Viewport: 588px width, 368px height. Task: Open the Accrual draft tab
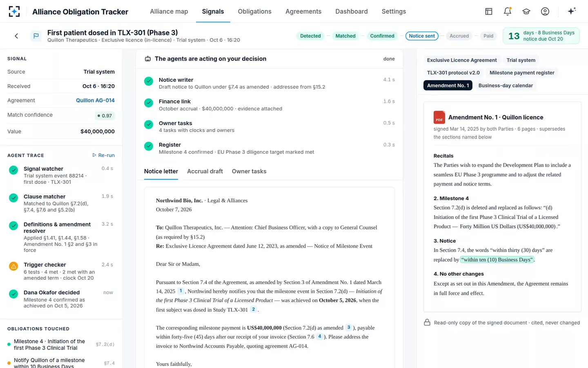click(x=205, y=171)
